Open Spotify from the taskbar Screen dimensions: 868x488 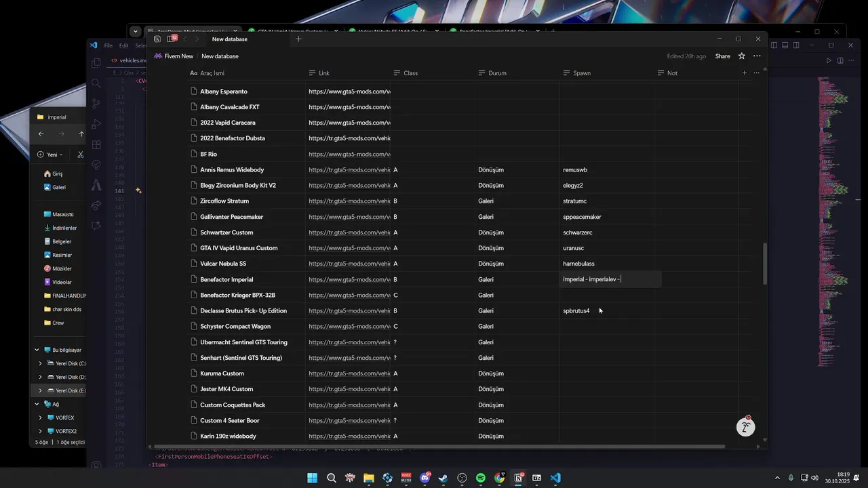(x=481, y=478)
